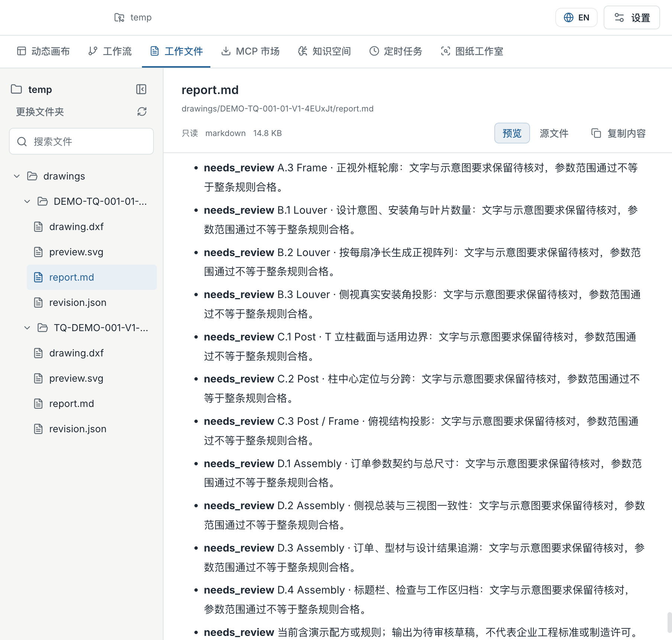The image size is (672, 640).
Task: Click the MCP 市场 download icon
Action: [x=226, y=51]
